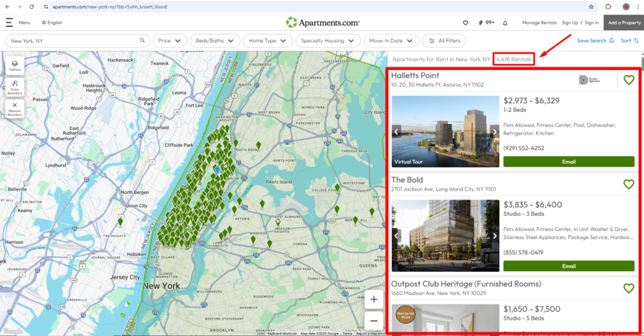Open notifications bell icon in header
Viewport: 644px width, 336px height.
(505, 23)
